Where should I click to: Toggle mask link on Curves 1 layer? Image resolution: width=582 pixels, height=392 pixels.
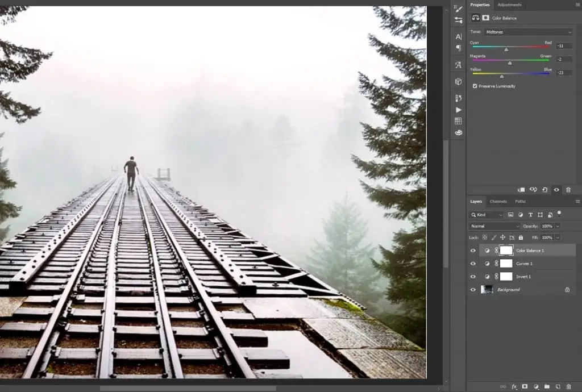click(x=496, y=264)
